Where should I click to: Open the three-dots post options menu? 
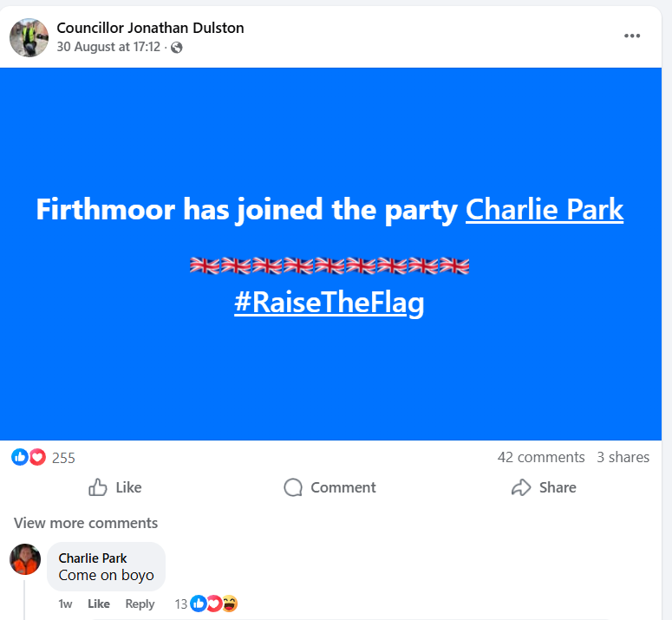[632, 36]
